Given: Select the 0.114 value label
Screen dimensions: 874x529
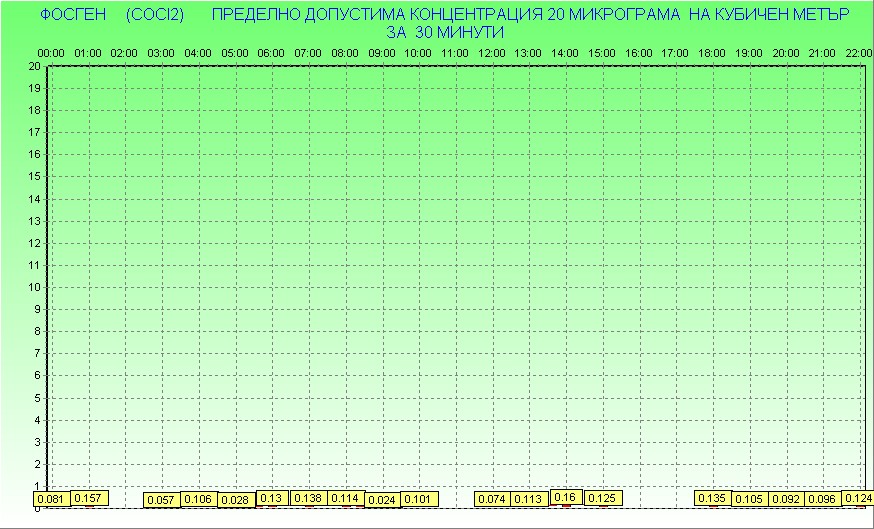Looking at the screenshot, I should [x=346, y=498].
